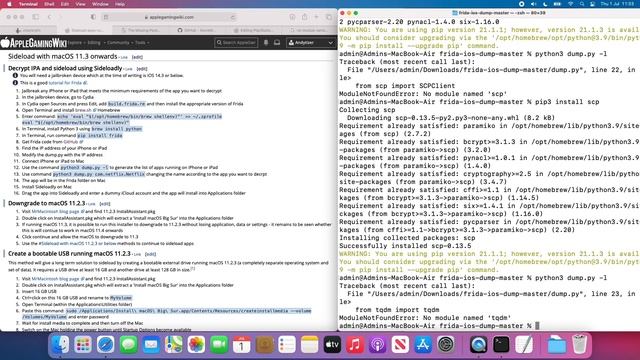Expand the Community navigation menu

coord(119,42)
